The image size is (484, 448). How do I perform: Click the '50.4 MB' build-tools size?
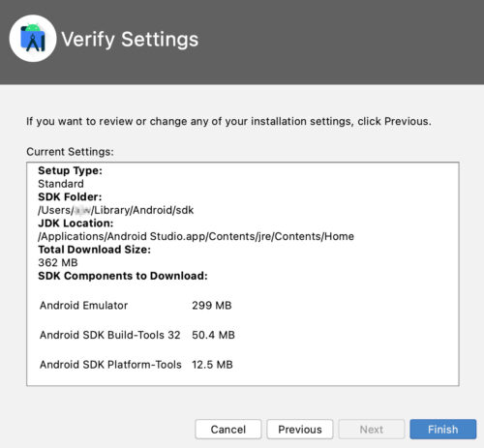(x=213, y=335)
